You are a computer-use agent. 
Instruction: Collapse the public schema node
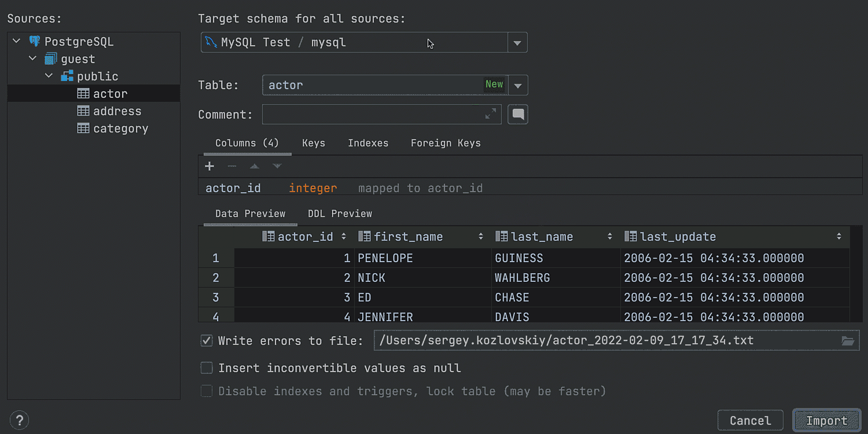point(49,76)
